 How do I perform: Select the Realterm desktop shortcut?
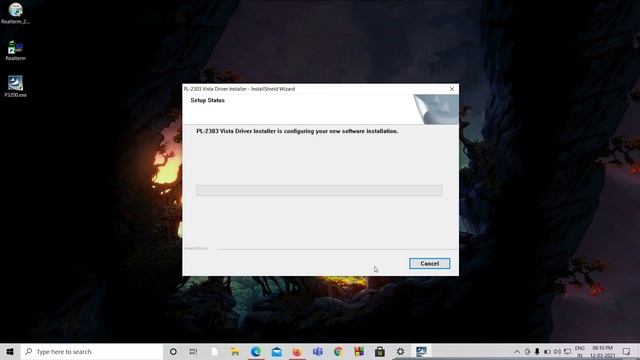(15, 50)
